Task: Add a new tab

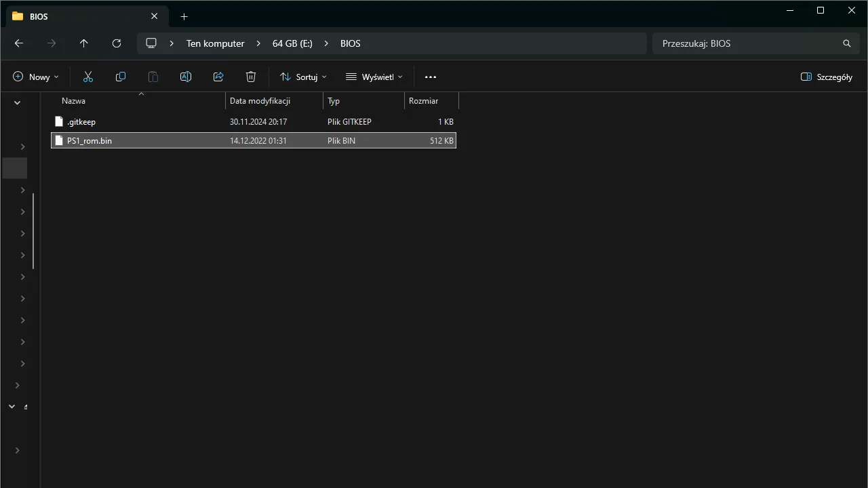Action: pos(184,16)
